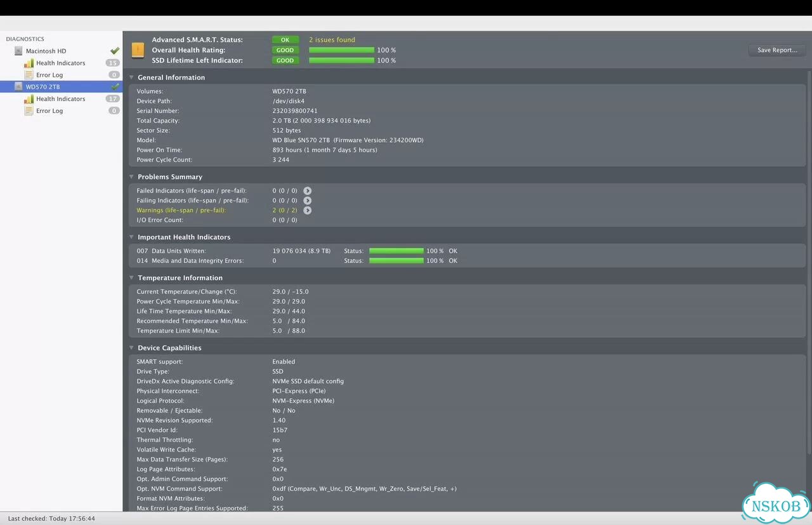812x525 pixels.
Task: Click the Opt. NVM Command Support value 0xdf
Action: tap(364, 489)
